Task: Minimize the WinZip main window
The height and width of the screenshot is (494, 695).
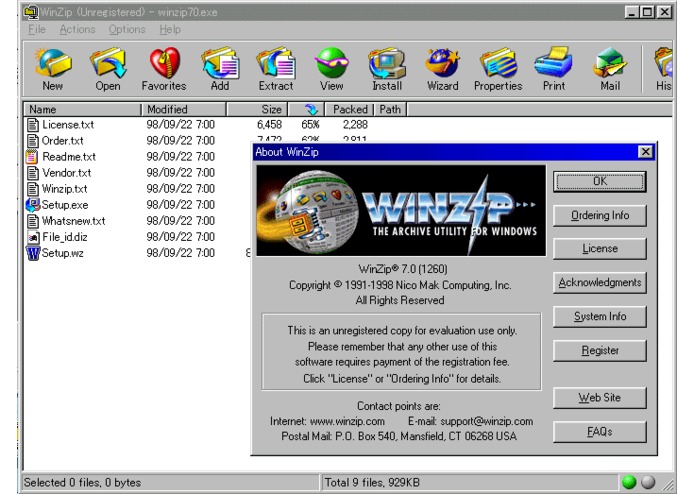Action: click(x=631, y=12)
